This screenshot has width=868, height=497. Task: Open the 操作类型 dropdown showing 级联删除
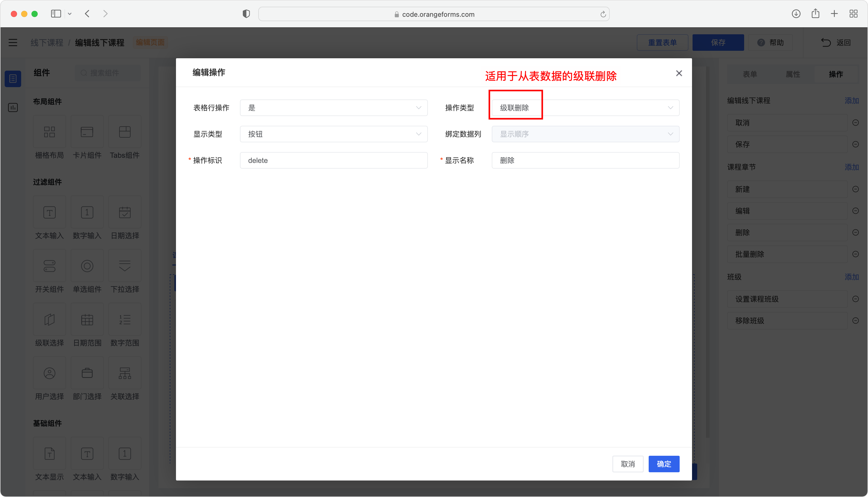[x=585, y=108]
